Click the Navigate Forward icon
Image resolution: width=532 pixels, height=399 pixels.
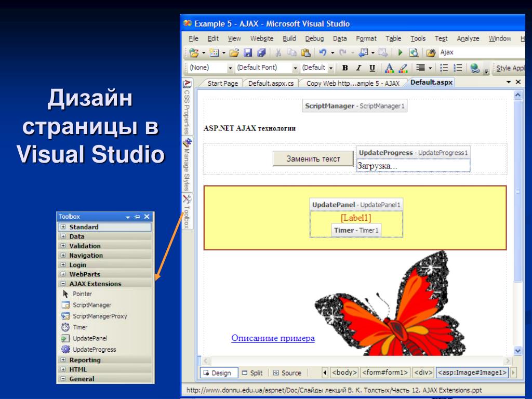383,52
